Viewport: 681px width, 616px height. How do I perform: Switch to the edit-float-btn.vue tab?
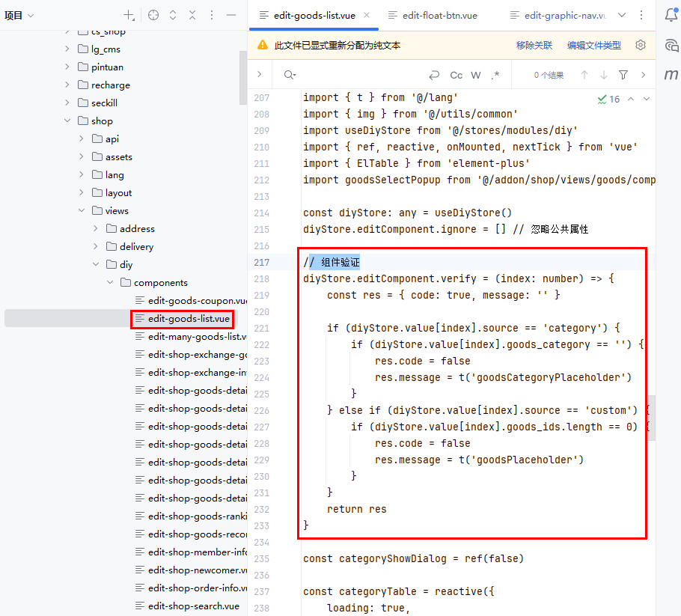point(439,15)
